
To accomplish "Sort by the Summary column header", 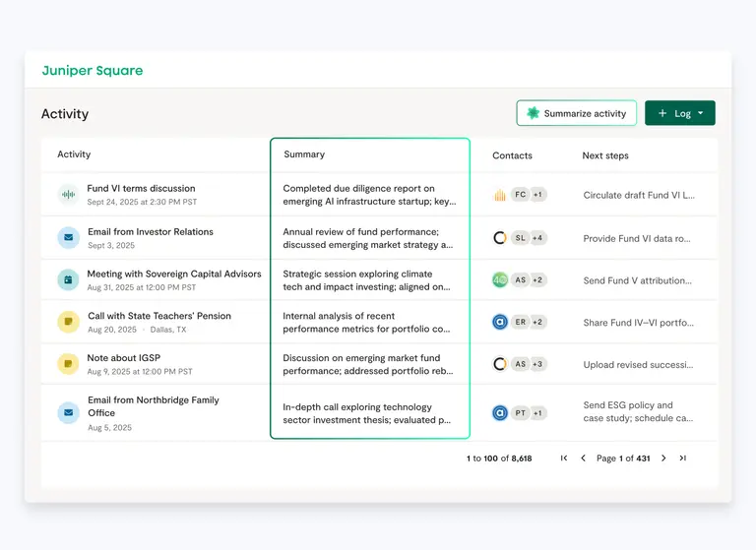I will [304, 154].
